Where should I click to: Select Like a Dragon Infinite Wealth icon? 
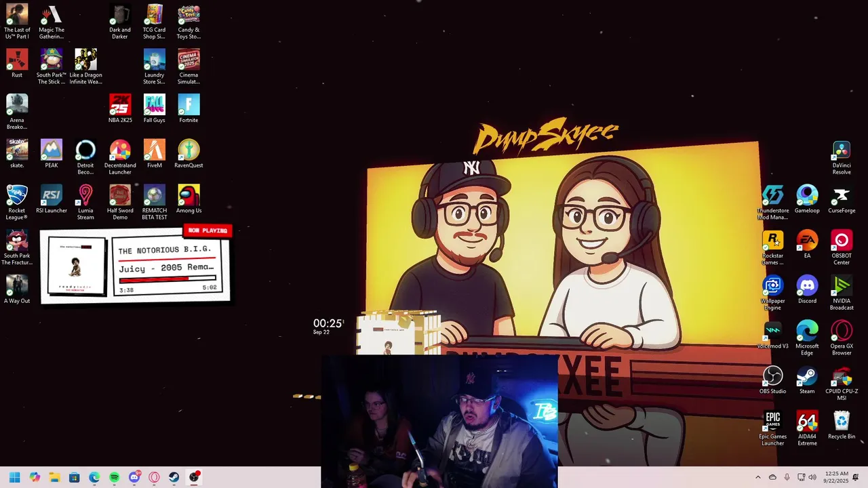click(x=85, y=67)
